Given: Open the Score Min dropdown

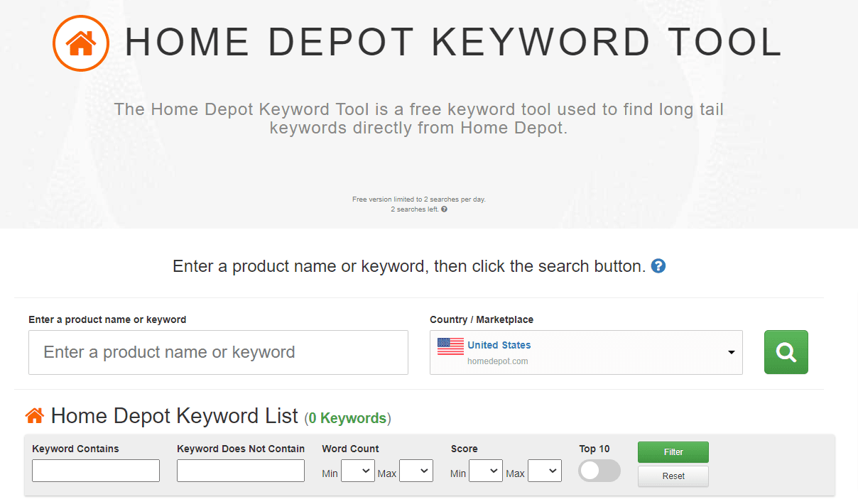Looking at the screenshot, I should pyautogui.click(x=486, y=471).
